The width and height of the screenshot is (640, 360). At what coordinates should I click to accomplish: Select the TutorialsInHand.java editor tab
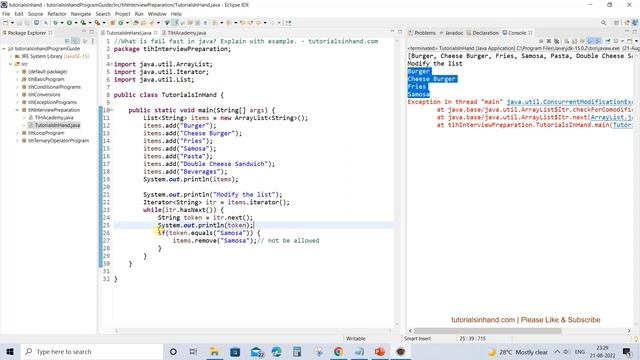[129, 33]
